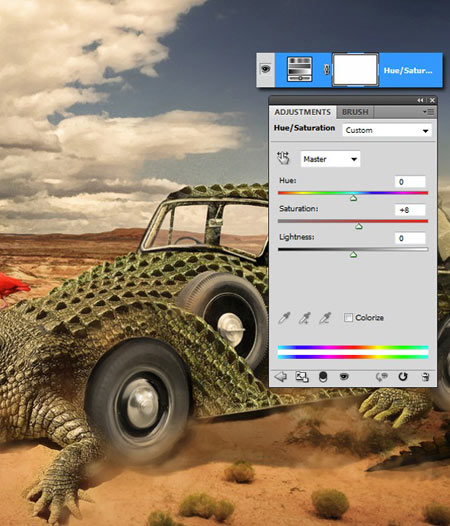Select the Add to Sample eyedropper
Image resolution: width=450 pixels, height=526 pixels.
click(x=304, y=318)
